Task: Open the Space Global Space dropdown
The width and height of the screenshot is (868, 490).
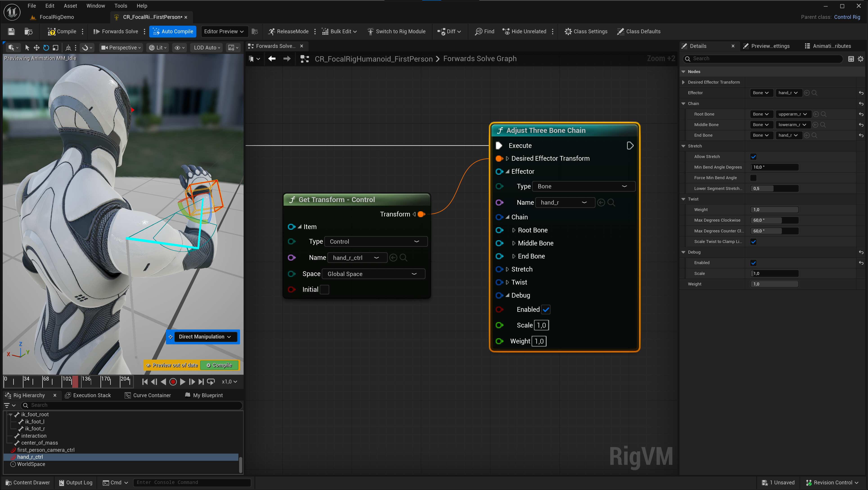Action: [373, 274]
